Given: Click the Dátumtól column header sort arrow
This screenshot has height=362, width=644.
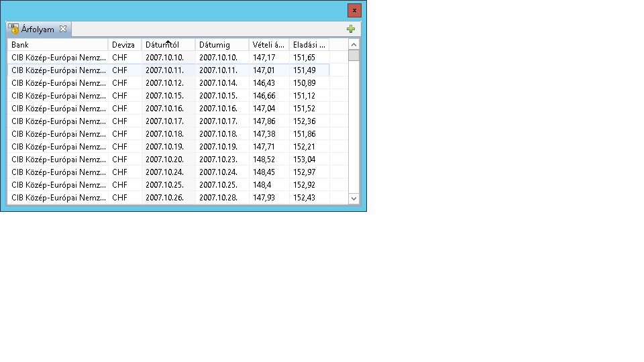Looking at the screenshot, I should [x=168, y=41].
